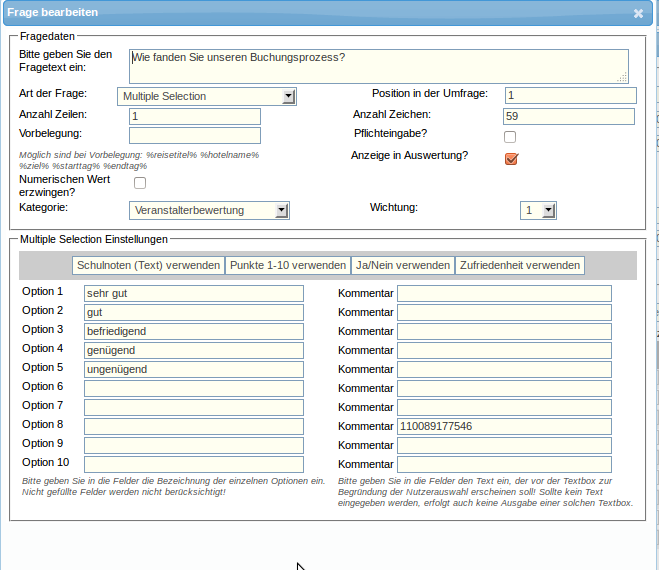Viewport: 659px width, 570px height.
Task: Select the Anzahl Zeichen field
Action: (568, 116)
